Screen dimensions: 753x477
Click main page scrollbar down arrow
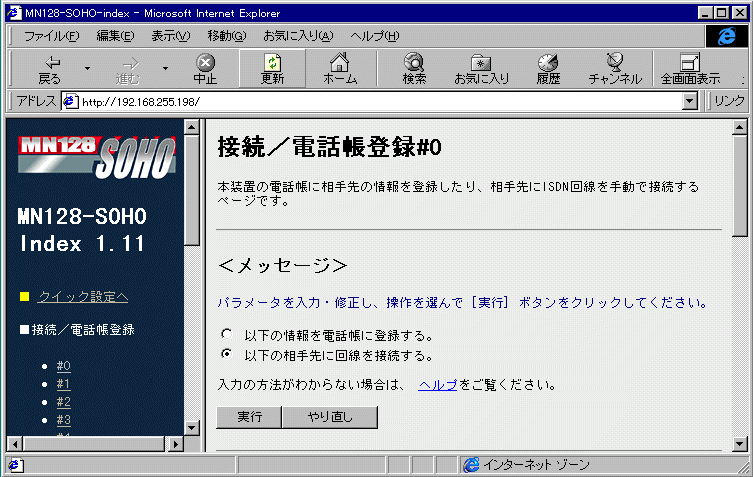(x=740, y=444)
